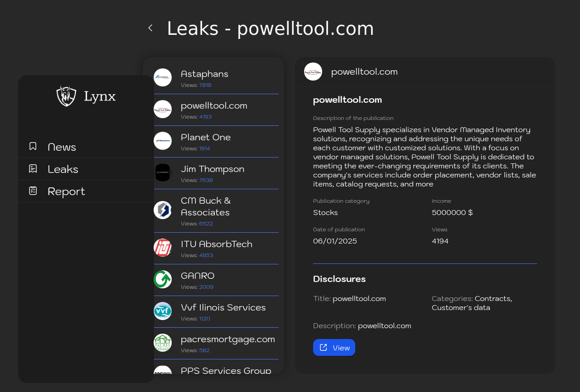Click the Jim Thompson black logo

coord(163,172)
